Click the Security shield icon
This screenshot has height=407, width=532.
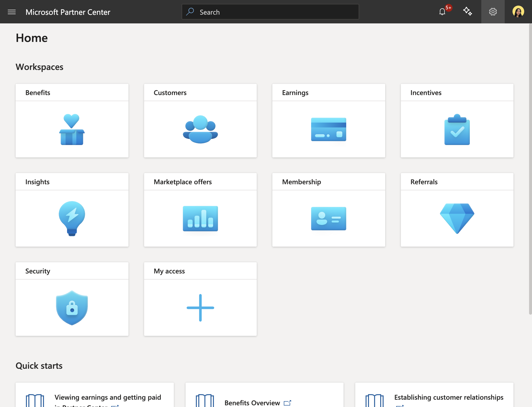72,308
